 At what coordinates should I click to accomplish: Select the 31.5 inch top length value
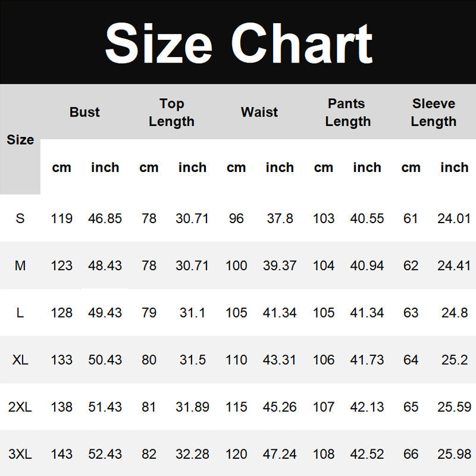point(192,360)
